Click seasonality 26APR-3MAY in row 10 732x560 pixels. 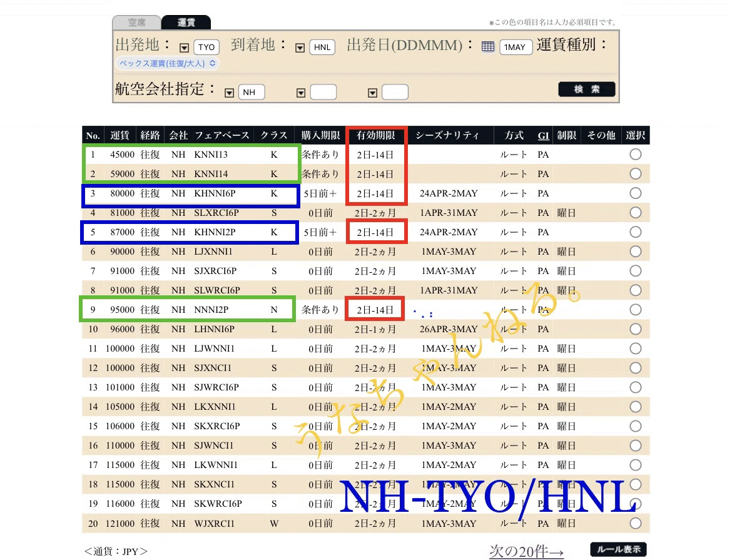pos(449,329)
